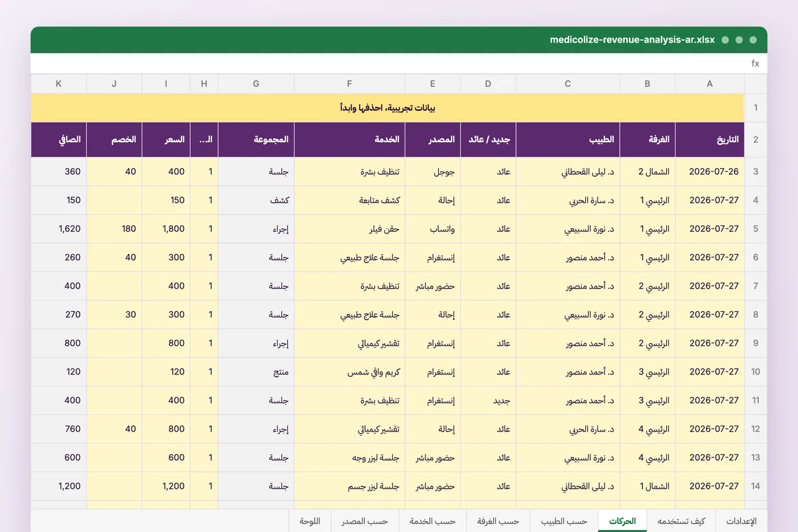The height and width of the screenshot is (532, 798).
Task: Open the الإعدادات sheet tab
Action: [741, 521]
